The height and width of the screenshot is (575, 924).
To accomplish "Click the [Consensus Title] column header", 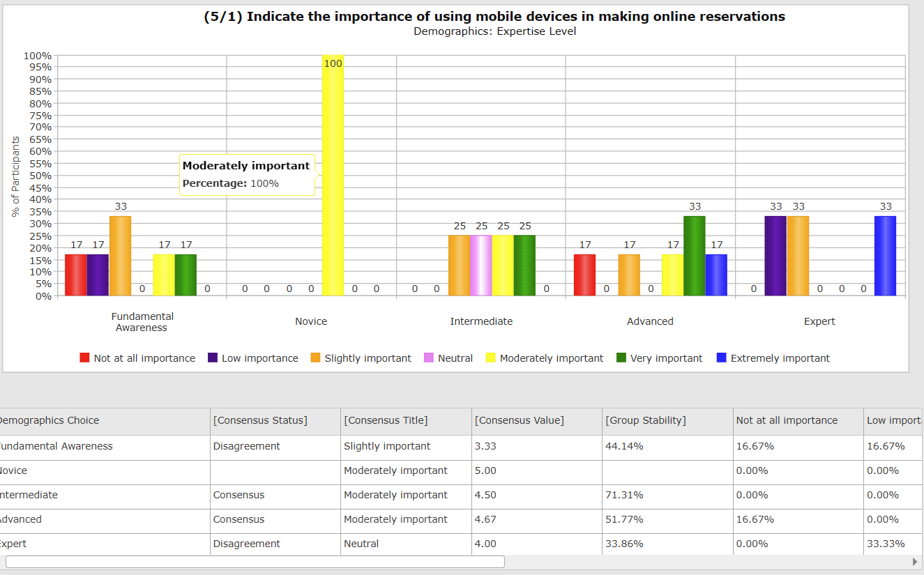I will (386, 420).
